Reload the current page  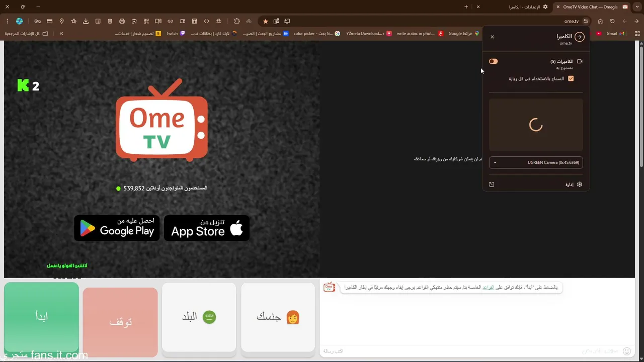(612, 21)
